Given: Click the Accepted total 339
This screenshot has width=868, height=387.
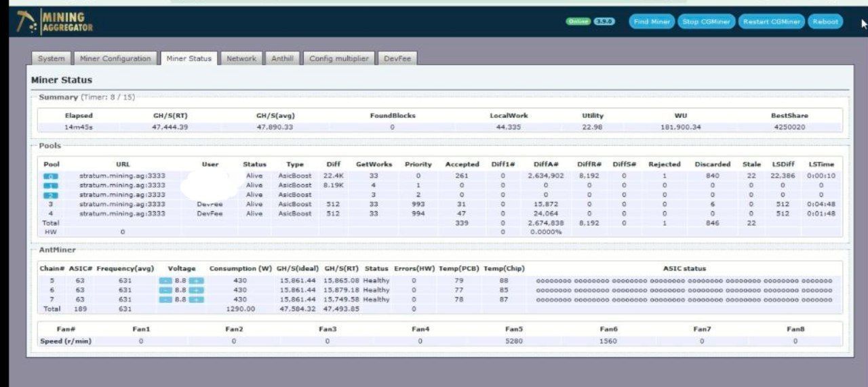Looking at the screenshot, I should coord(462,223).
